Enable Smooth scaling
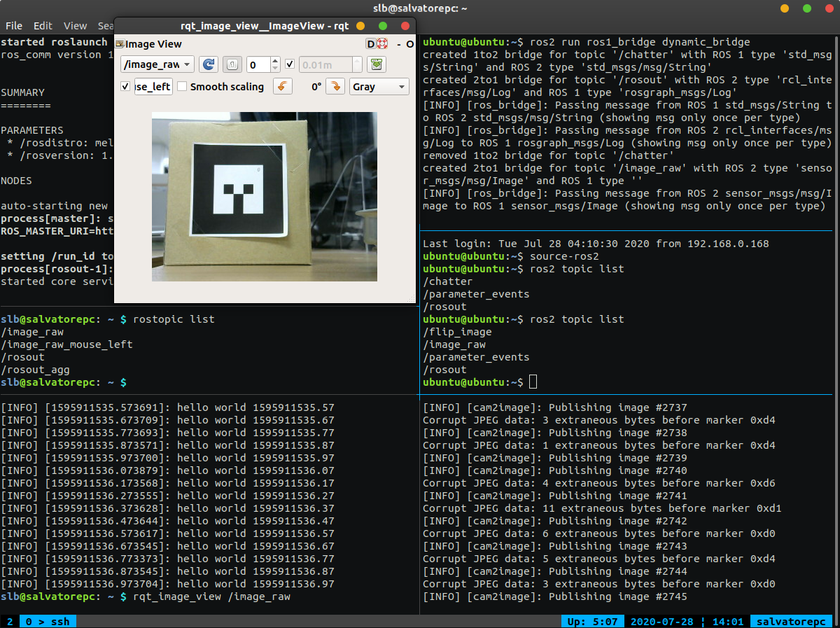Image resolution: width=840 pixels, height=628 pixels. coord(183,85)
